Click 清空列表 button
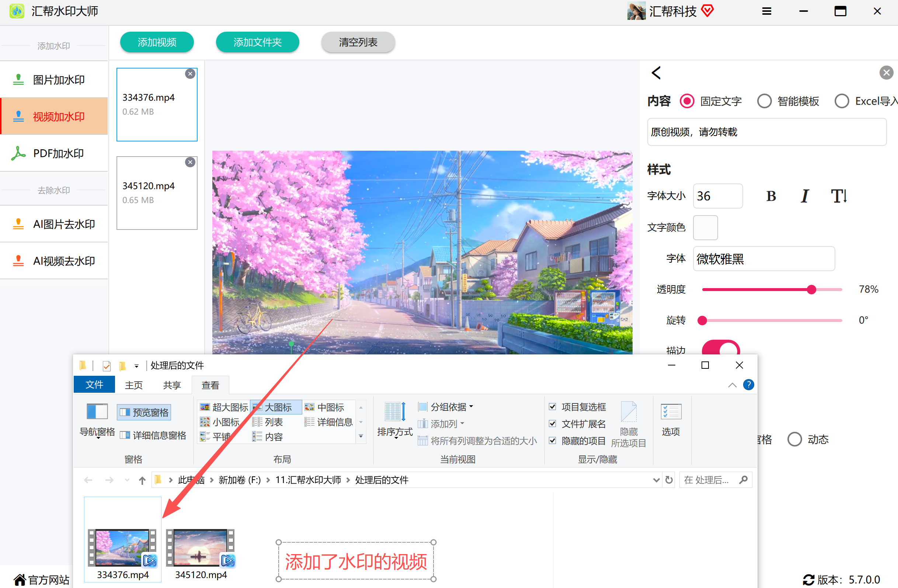The image size is (898, 588). (x=358, y=42)
